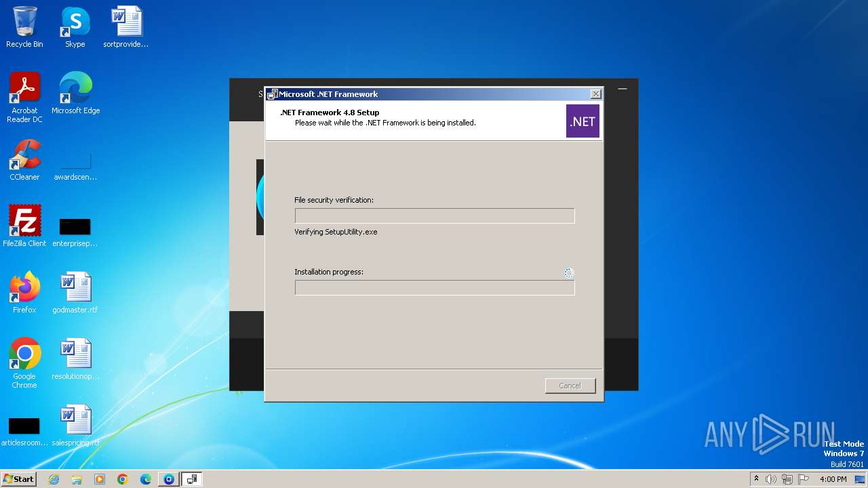Open the Start menu
The height and width of the screenshot is (488, 868).
click(18, 479)
